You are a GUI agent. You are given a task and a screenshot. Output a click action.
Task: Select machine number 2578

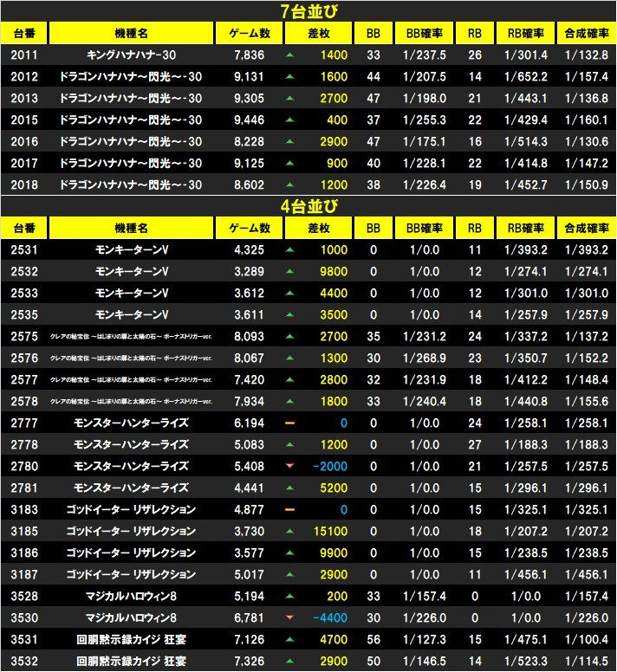click(24, 402)
